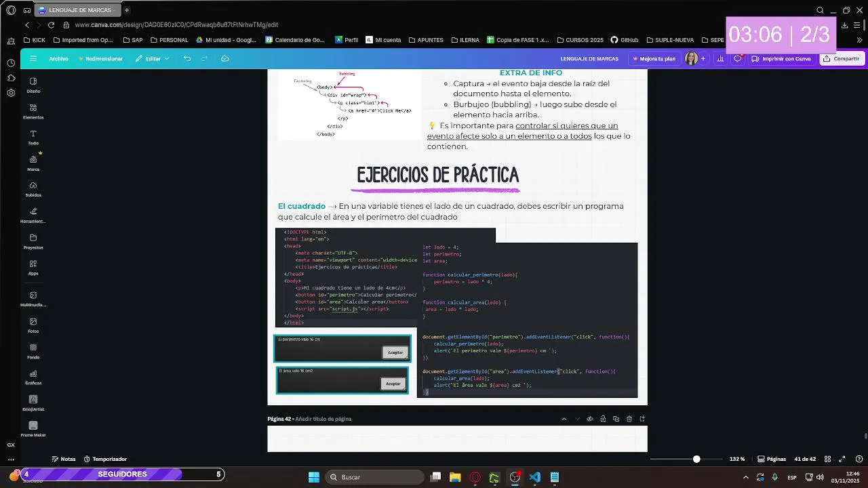Open the Temporizador timer
Screen dimensions: 868x488
(105, 459)
